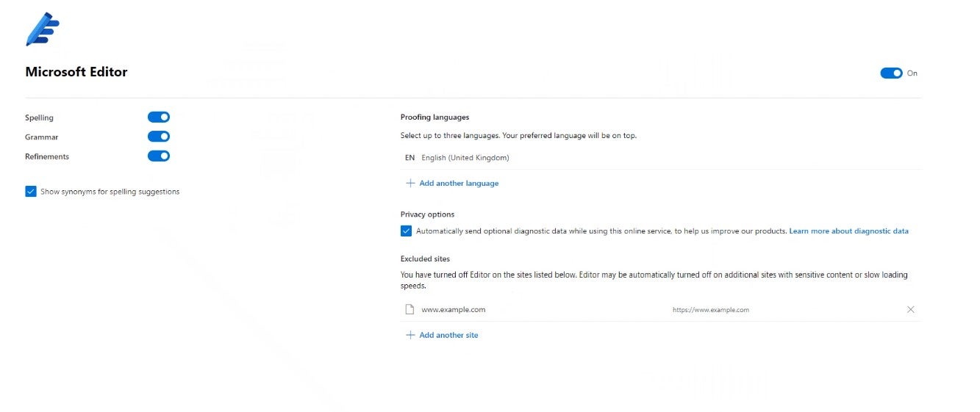
Task: Turn off the Spelling toggle
Action: click(x=159, y=118)
